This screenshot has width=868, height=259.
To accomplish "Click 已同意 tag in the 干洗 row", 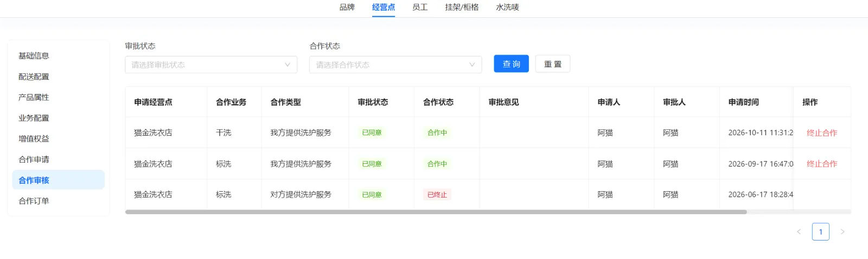I will (x=372, y=132).
